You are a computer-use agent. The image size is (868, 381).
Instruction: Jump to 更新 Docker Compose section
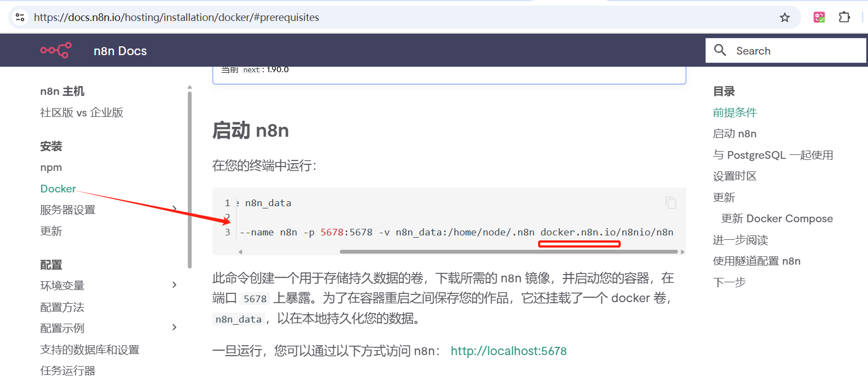(777, 218)
